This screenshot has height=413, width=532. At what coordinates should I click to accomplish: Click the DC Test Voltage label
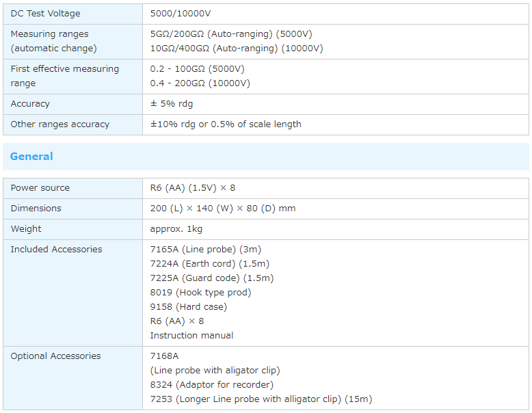click(x=45, y=14)
